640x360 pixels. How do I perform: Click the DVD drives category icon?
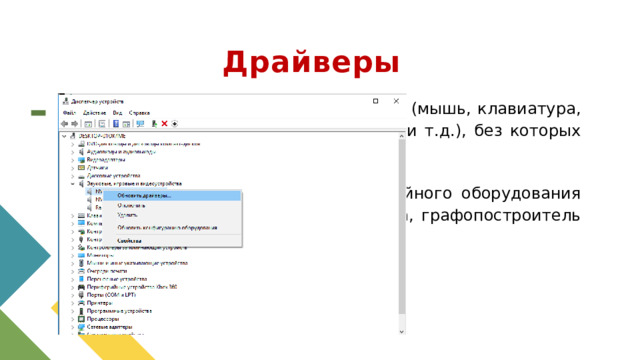click(81, 144)
